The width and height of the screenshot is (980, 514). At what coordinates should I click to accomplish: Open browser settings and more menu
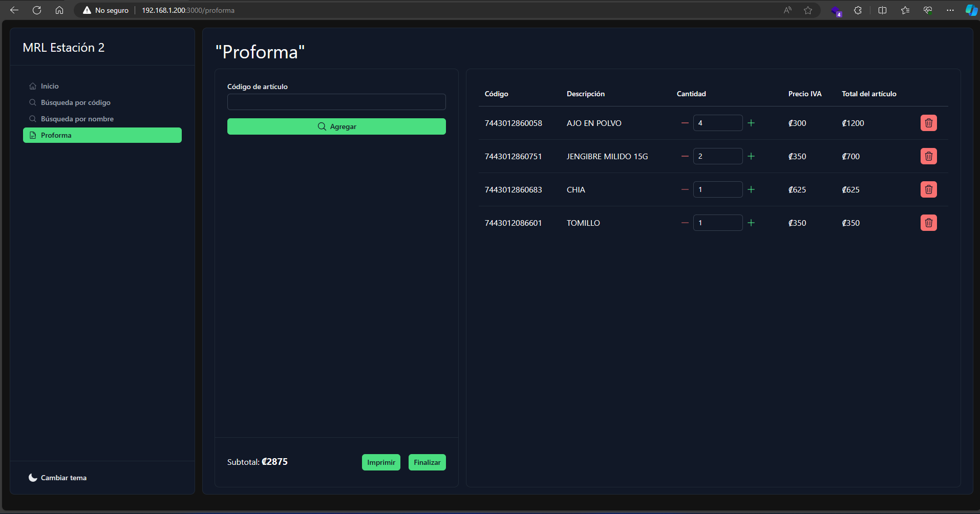pyautogui.click(x=950, y=10)
